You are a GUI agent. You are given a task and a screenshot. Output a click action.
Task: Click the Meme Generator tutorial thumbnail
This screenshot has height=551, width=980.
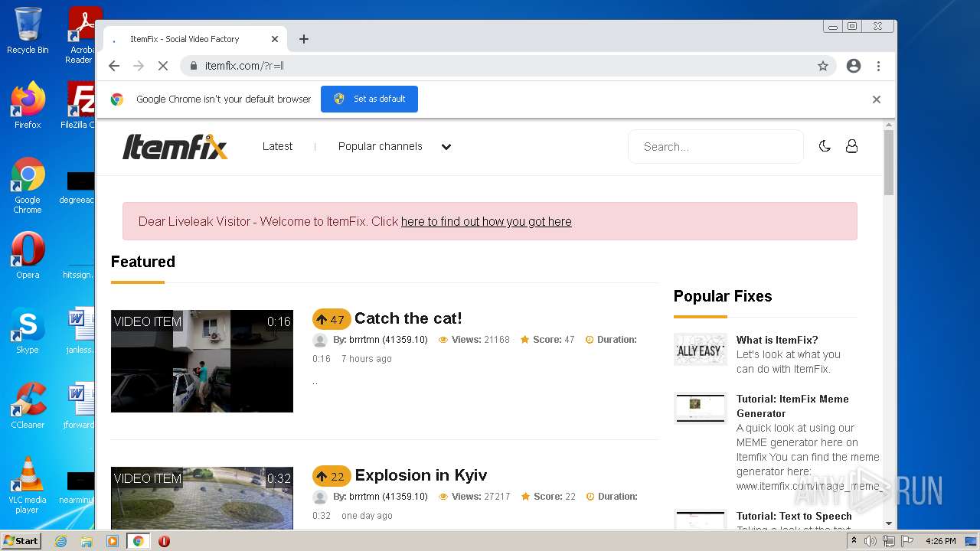click(701, 408)
